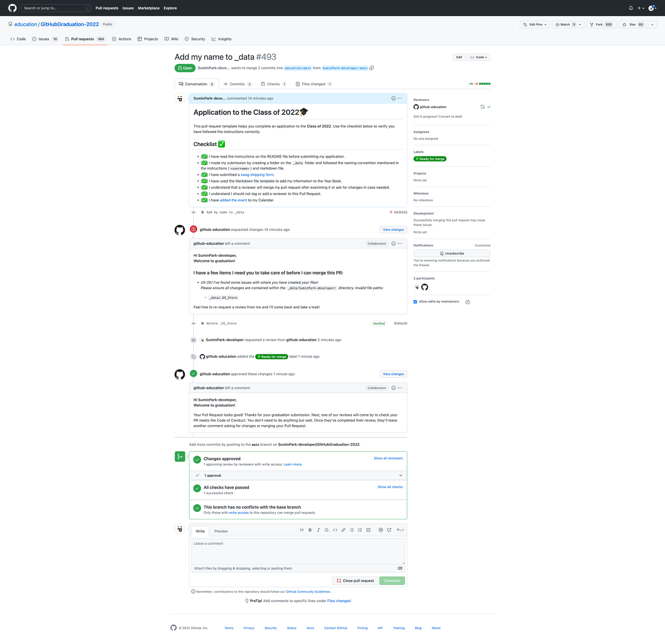Click the Verified badge on Delete .DS_Store commit
This screenshot has width=665, height=644.
[x=379, y=323]
